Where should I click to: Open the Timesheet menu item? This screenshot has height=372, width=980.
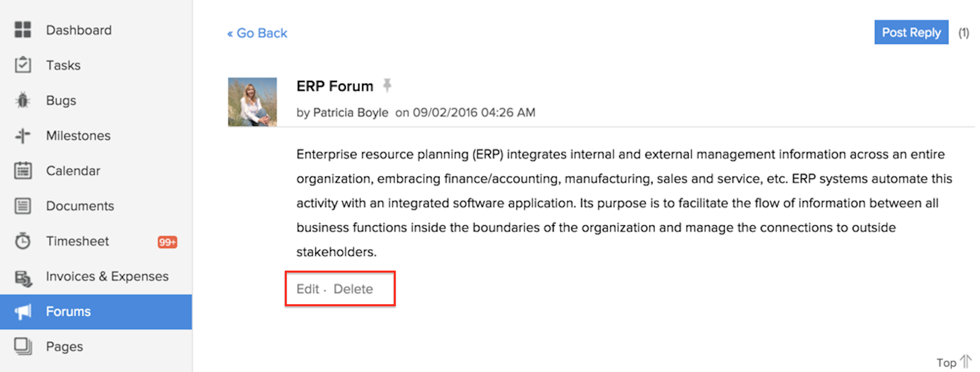[x=77, y=241]
